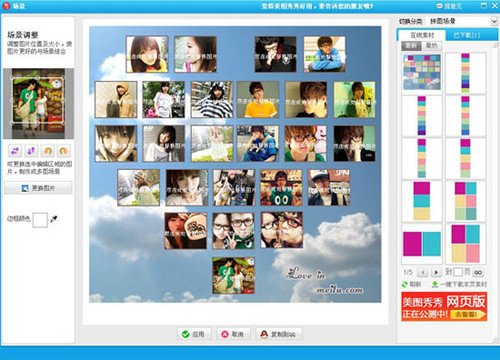Select collage photo of man in blue jacket sitting

tap(324, 54)
